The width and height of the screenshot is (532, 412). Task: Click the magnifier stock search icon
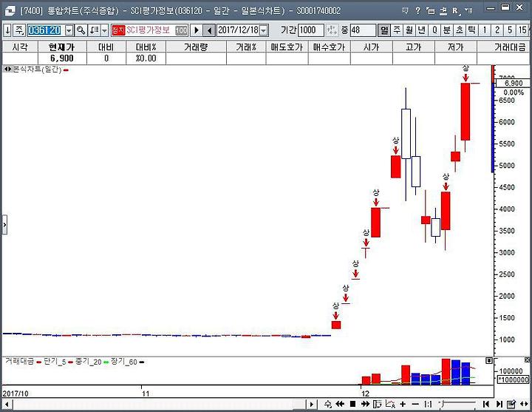pyautogui.click(x=81, y=30)
